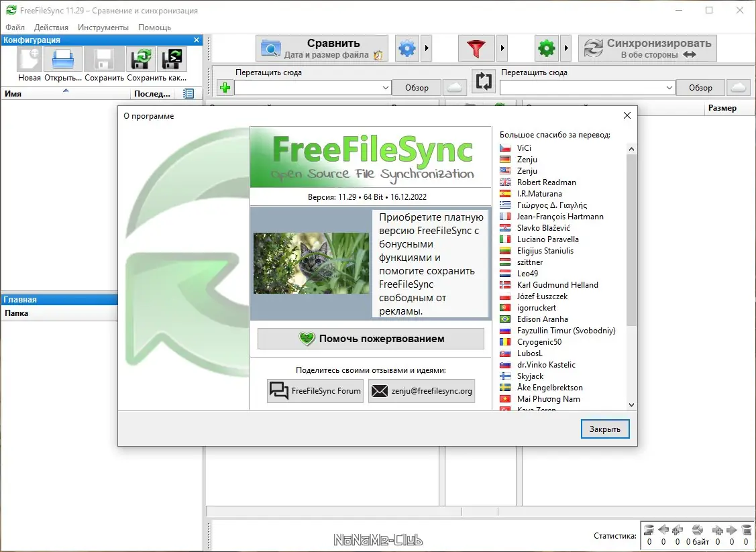Select Edison Aranha in translators list
Image resolution: width=756 pixels, height=552 pixels.
[x=543, y=319]
